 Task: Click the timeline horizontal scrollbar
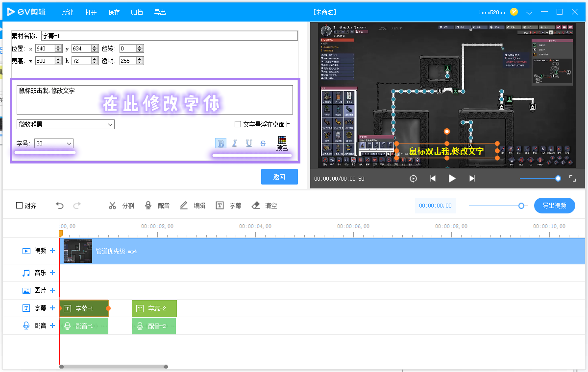[114, 367]
